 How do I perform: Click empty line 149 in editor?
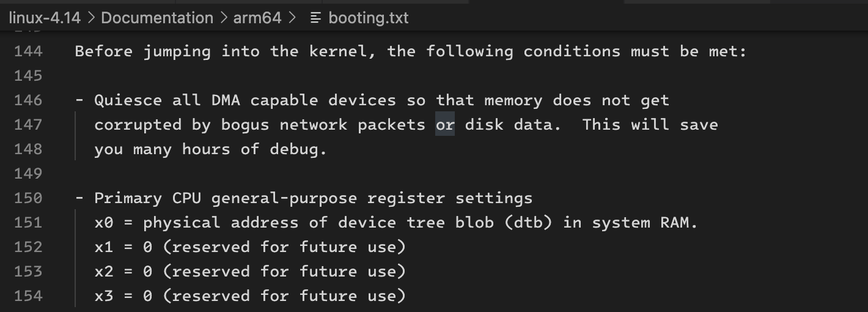click(x=465, y=174)
